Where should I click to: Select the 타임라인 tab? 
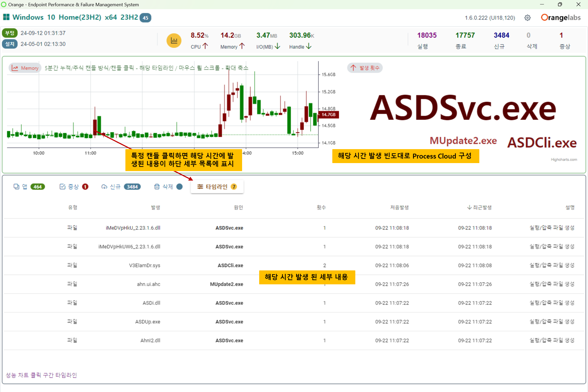217,186
